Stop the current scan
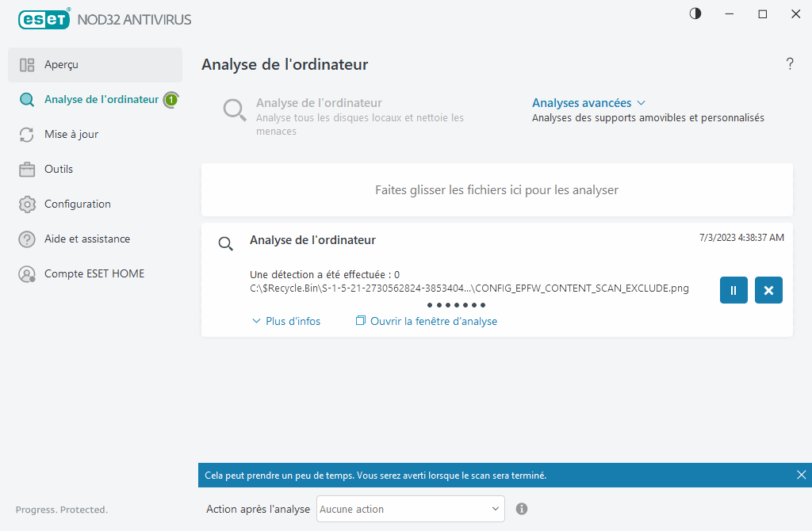 tap(768, 290)
